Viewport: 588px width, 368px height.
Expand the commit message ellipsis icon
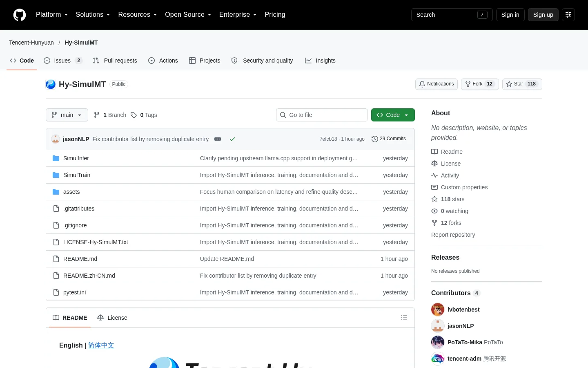pos(218,139)
